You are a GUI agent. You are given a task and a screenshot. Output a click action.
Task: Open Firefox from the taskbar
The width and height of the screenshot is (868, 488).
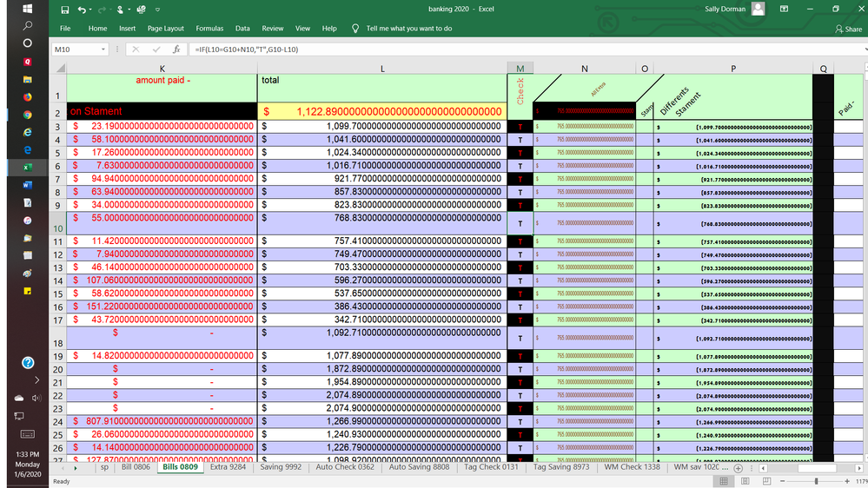pos(27,97)
